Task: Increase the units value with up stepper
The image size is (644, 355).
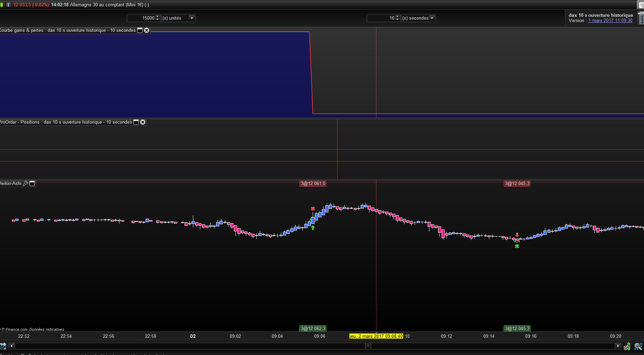Action: pyautogui.click(x=158, y=16)
